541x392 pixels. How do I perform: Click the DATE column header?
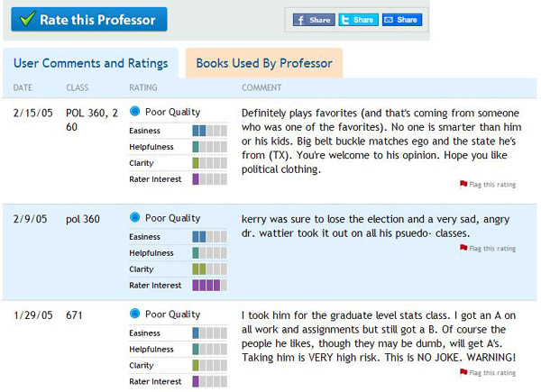pyautogui.click(x=23, y=88)
